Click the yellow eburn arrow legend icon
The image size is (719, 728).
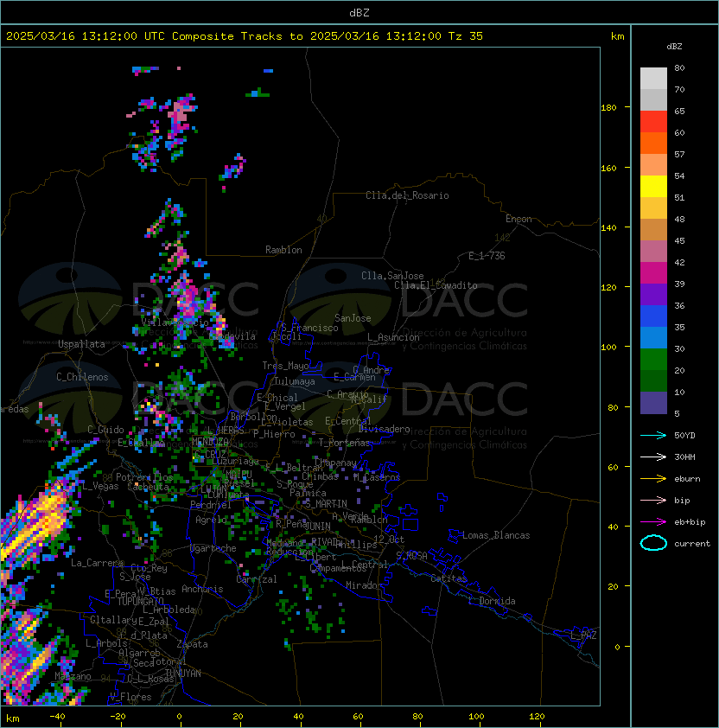[653, 479]
